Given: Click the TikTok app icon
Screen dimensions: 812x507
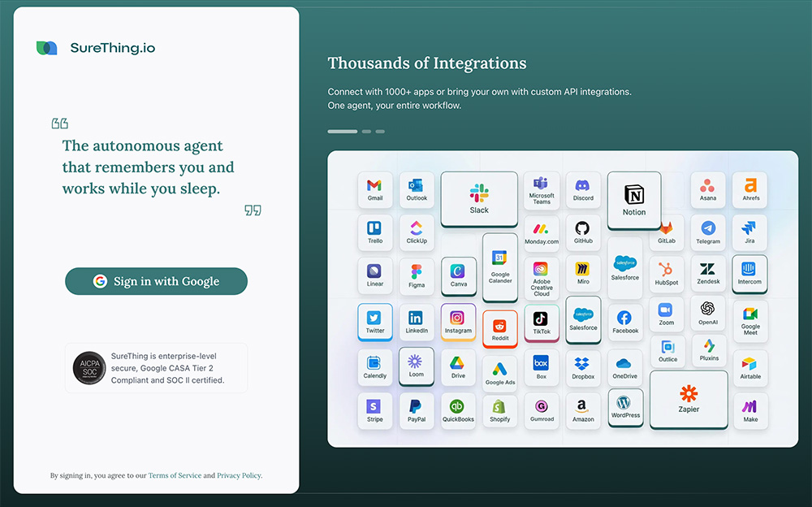Looking at the screenshot, I should pyautogui.click(x=542, y=323).
